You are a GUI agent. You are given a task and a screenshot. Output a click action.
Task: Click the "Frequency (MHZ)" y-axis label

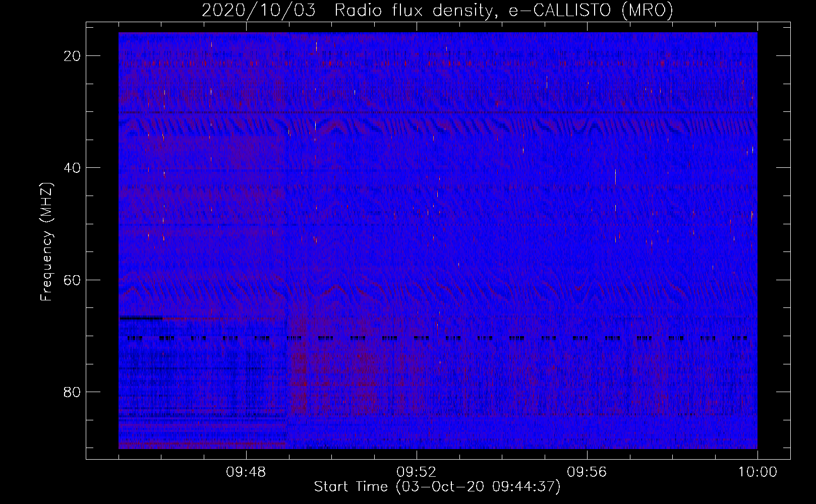click(x=46, y=242)
